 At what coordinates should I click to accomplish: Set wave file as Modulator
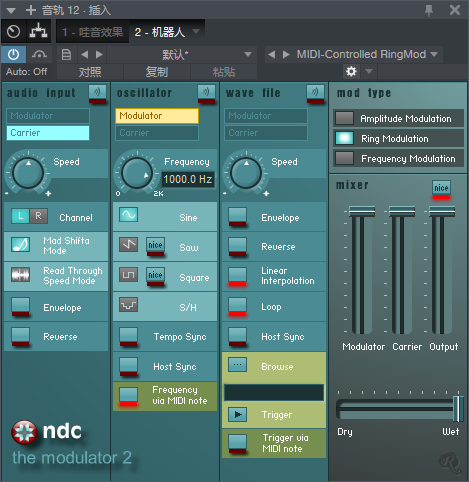coord(266,116)
